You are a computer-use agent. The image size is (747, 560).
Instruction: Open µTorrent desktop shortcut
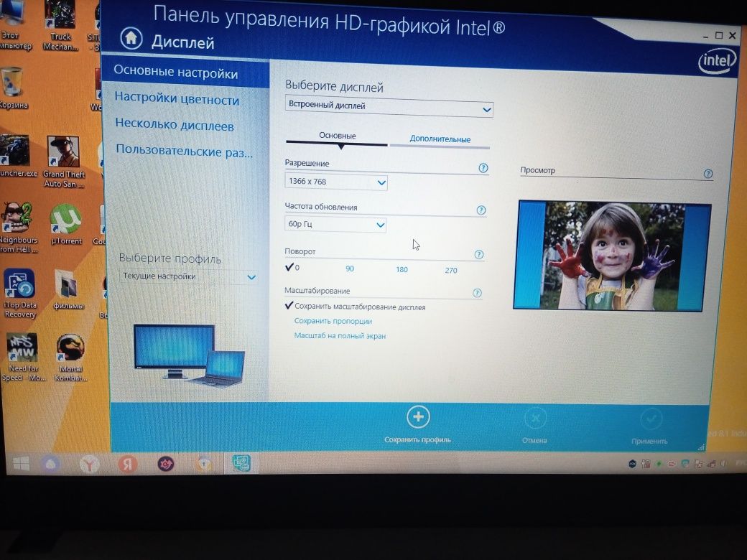coord(66,224)
